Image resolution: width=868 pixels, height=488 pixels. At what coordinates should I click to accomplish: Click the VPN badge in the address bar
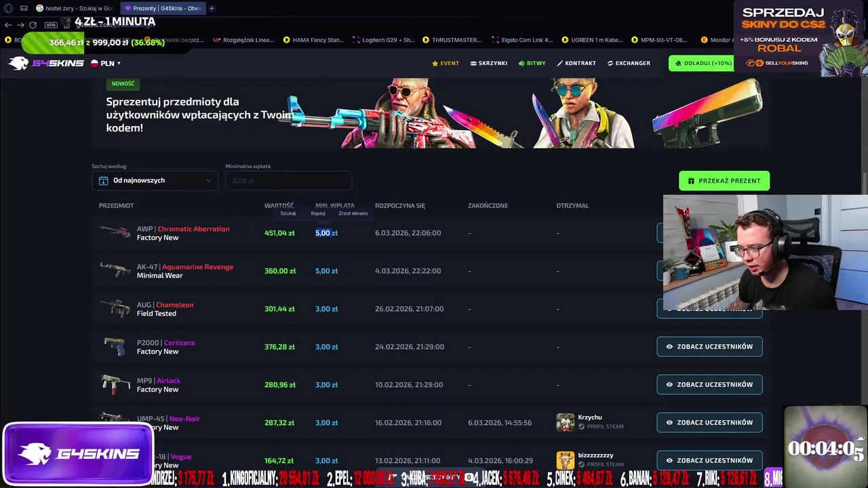coord(50,25)
